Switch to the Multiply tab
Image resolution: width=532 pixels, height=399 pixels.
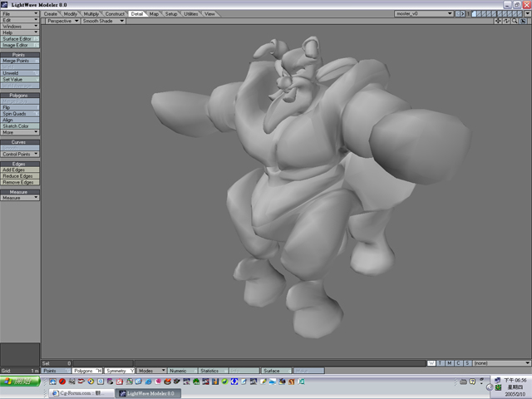point(91,14)
